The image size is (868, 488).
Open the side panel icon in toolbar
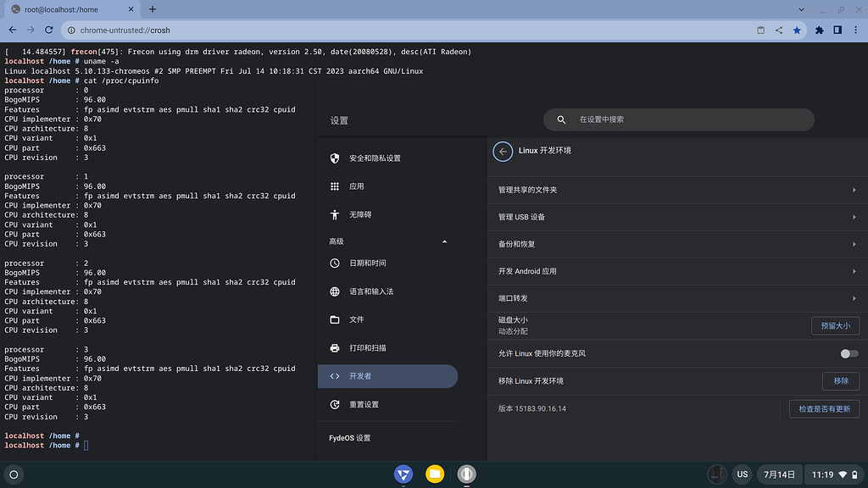[837, 30]
